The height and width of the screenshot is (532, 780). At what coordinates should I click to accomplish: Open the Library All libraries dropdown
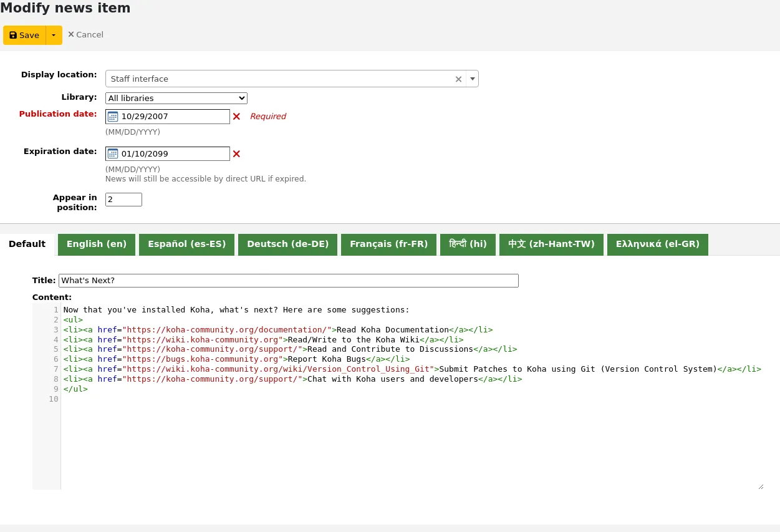click(x=176, y=98)
